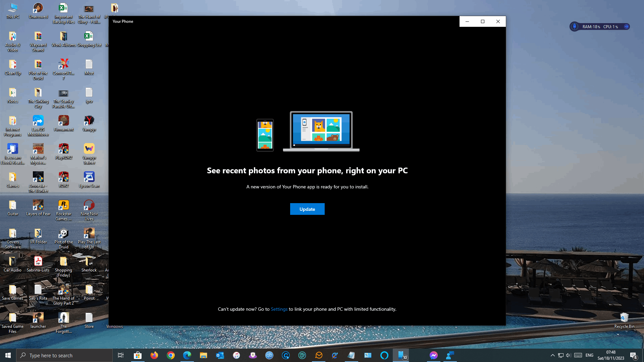Open Google Chrome taskbar icon
Viewport: 644px width, 362px height.
[x=170, y=355]
